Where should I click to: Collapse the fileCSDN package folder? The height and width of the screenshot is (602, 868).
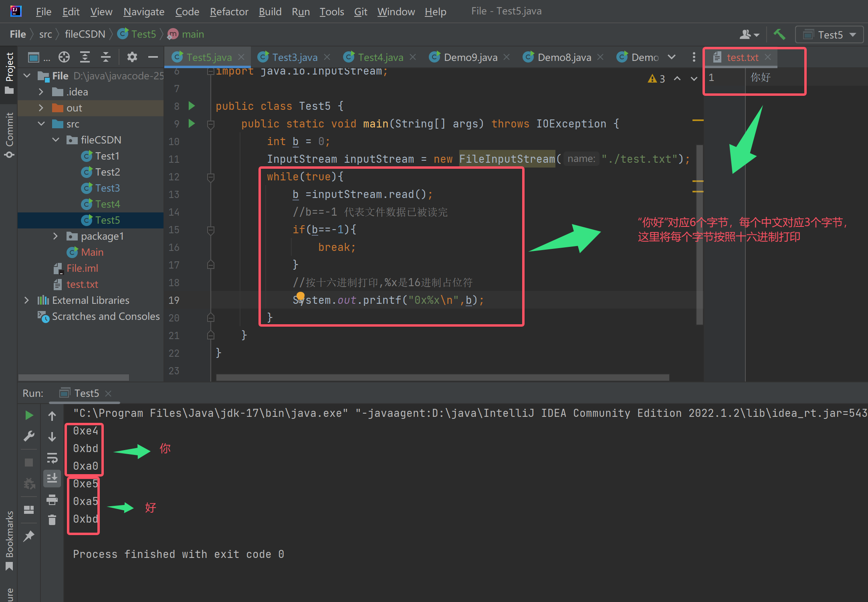(x=56, y=140)
